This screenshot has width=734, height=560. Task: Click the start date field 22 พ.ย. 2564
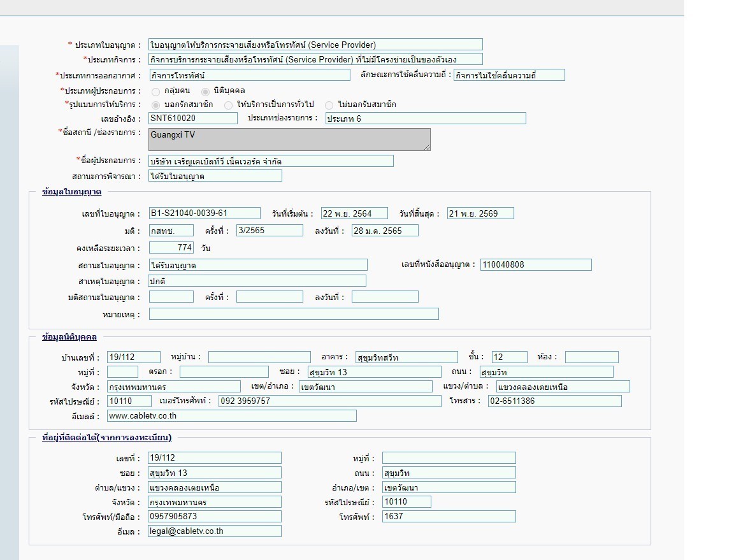pyautogui.click(x=355, y=213)
